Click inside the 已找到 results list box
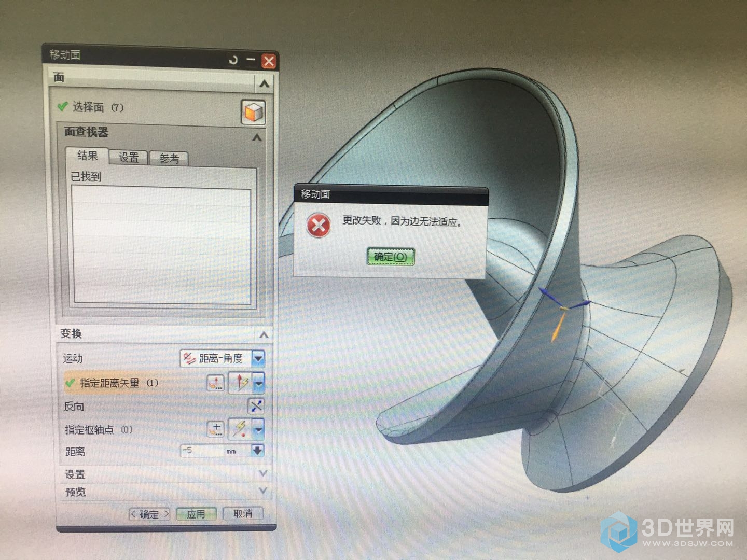 [161, 245]
